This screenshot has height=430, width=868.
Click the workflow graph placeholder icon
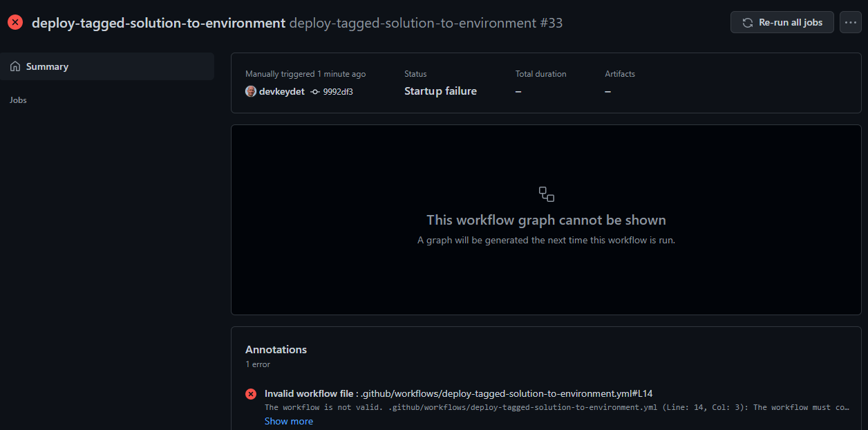coord(546,194)
